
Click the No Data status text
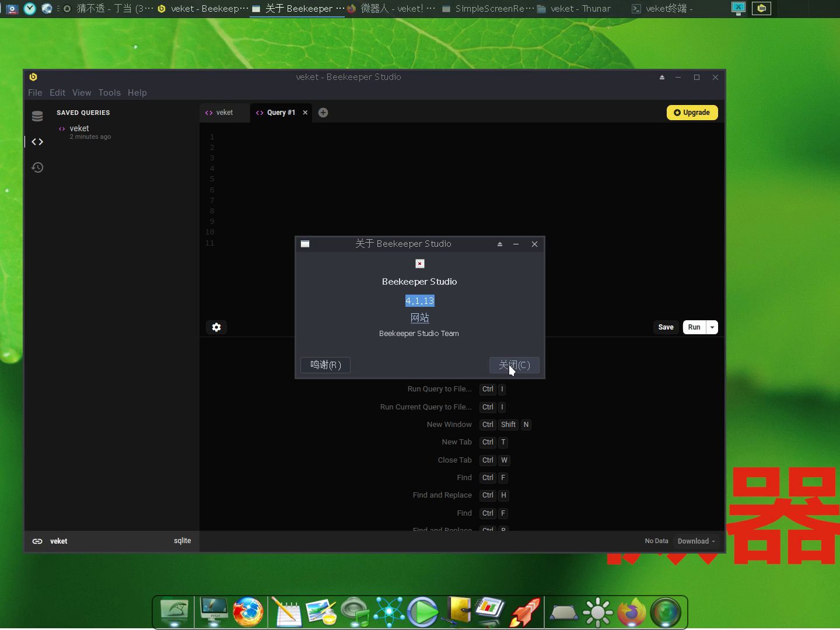tap(656, 541)
